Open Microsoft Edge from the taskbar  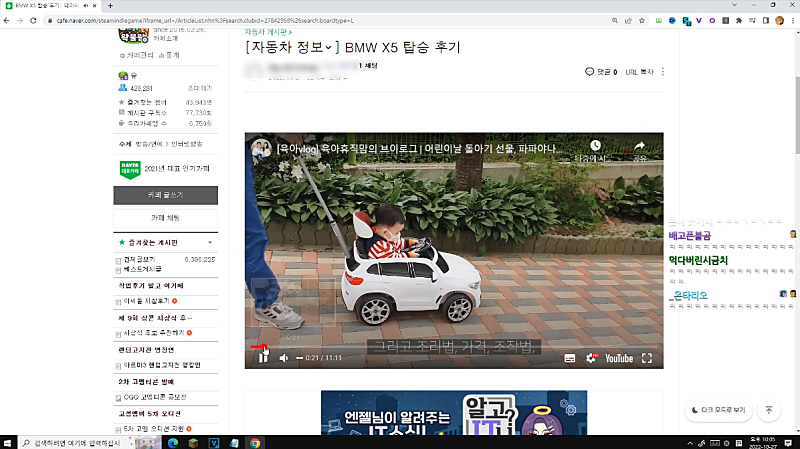(x=171, y=442)
